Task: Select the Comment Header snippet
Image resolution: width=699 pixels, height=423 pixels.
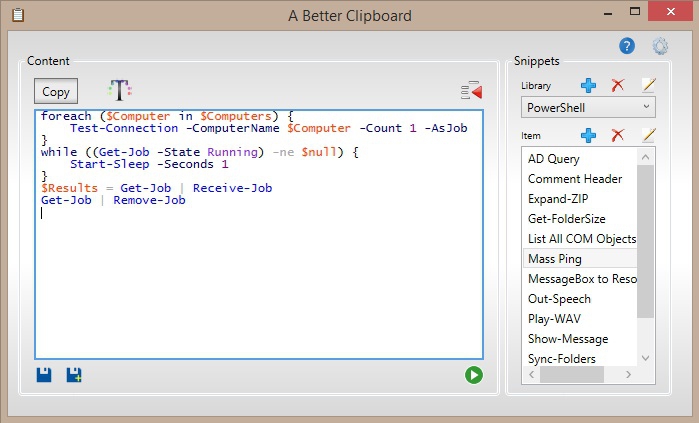Action: click(580, 179)
